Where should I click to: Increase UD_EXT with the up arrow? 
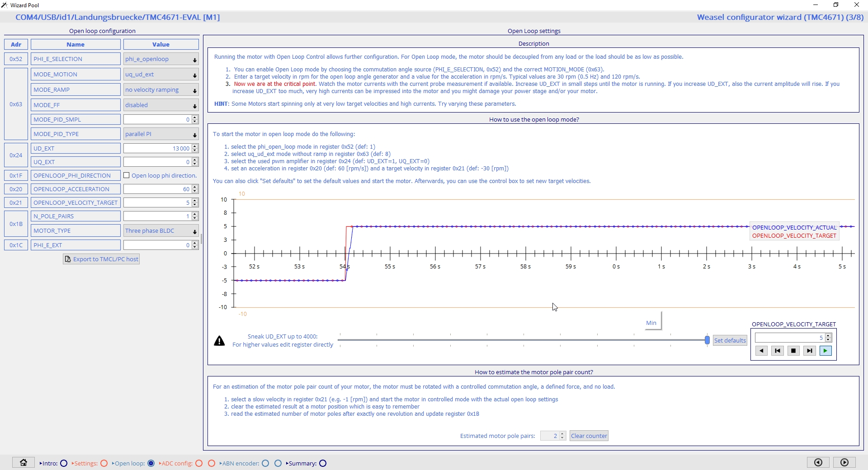pyautogui.click(x=195, y=146)
